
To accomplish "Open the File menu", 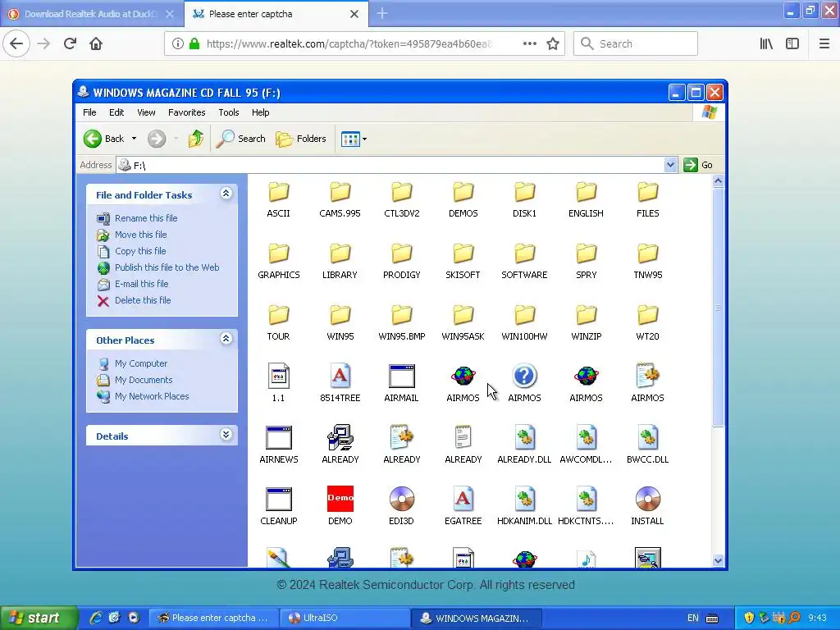I will point(89,112).
